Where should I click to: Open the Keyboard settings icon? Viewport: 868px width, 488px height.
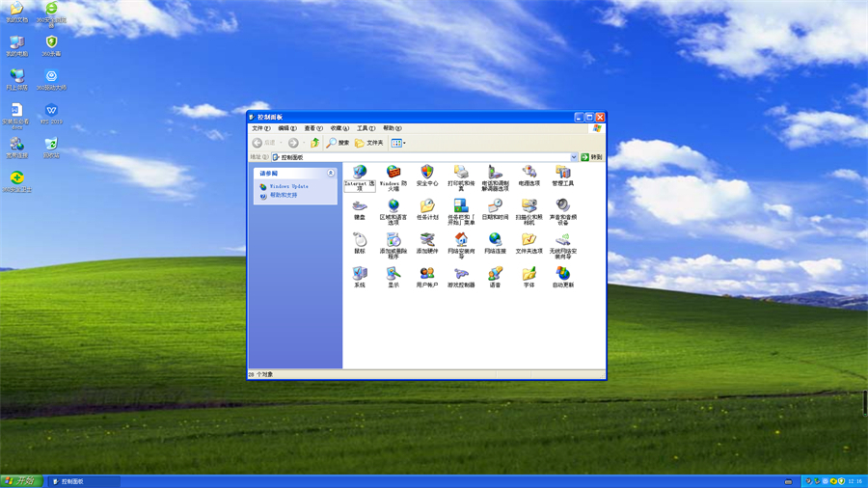(x=360, y=209)
